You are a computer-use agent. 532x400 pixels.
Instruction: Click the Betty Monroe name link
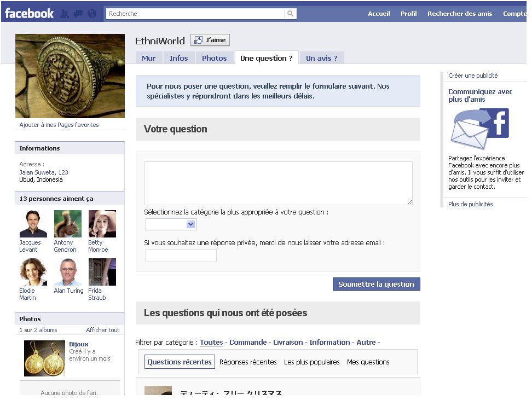pyautogui.click(x=98, y=246)
